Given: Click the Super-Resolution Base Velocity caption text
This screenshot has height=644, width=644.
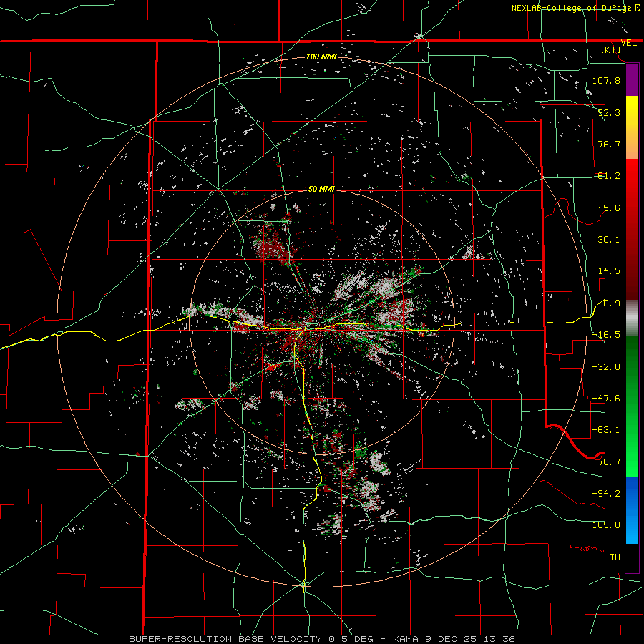Looking at the screenshot, I should pos(322,639).
